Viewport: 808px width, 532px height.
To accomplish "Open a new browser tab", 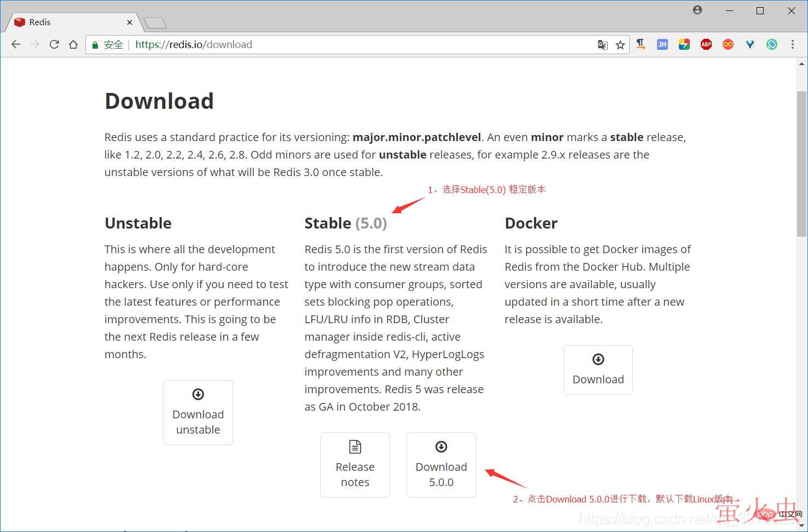I will (x=155, y=23).
